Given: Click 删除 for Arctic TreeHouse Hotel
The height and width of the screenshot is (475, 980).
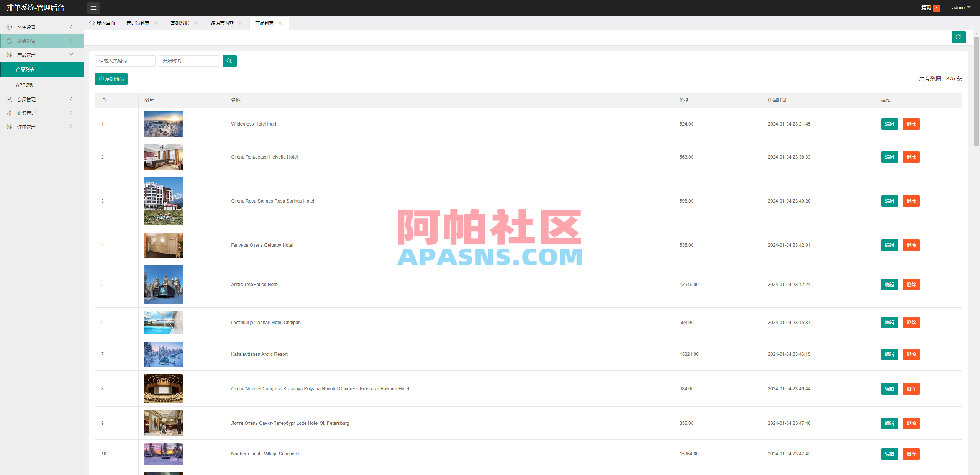Looking at the screenshot, I should point(911,285).
